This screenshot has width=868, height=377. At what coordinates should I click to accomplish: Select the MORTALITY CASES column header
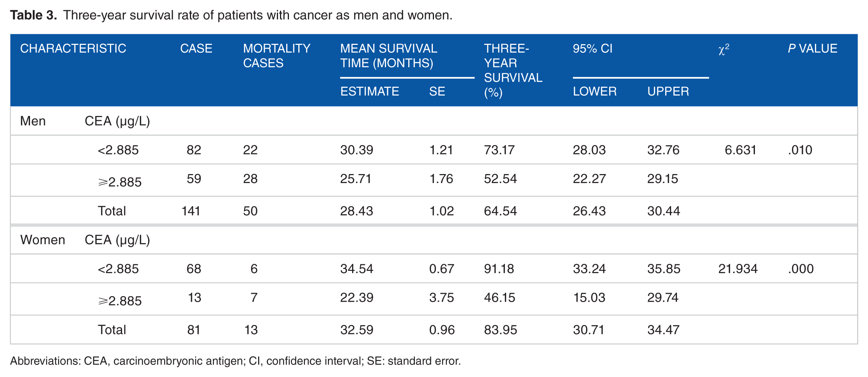pyautogui.click(x=276, y=56)
